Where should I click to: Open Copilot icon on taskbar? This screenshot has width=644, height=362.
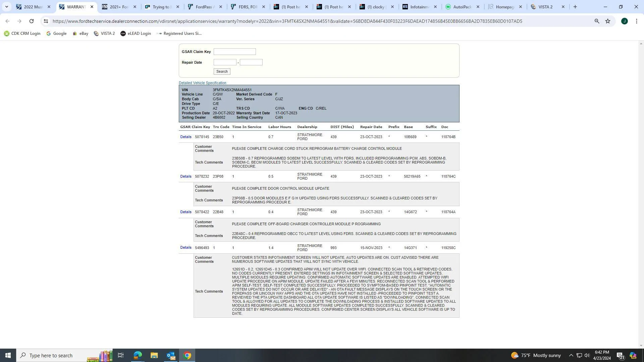(x=633, y=355)
